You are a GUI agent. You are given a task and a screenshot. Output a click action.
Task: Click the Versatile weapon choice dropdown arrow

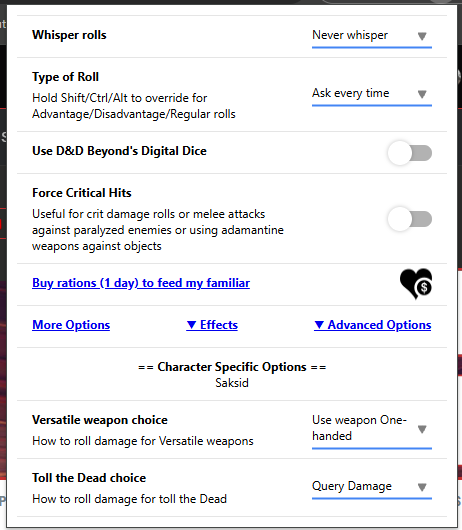(x=422, y=429)
